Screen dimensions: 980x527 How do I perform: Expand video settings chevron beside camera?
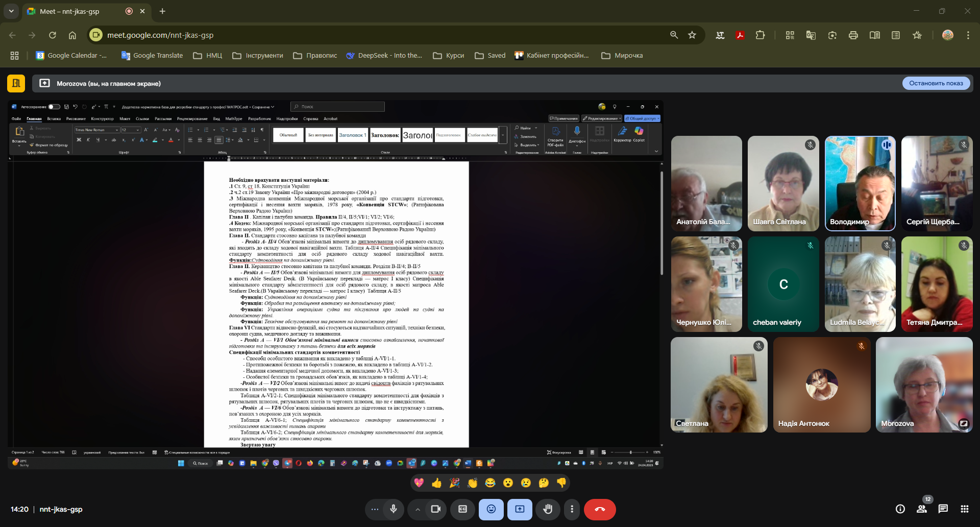418,509
